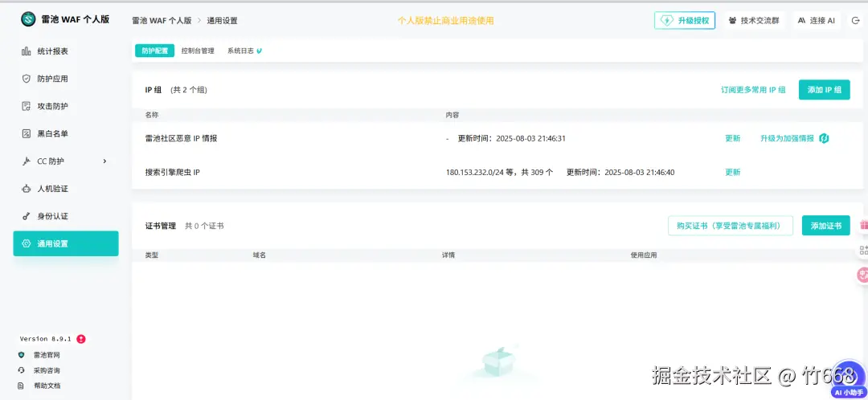Click the 技术交流群 button
This screenshot has height=400, width=868.
(x=753, y=20)
